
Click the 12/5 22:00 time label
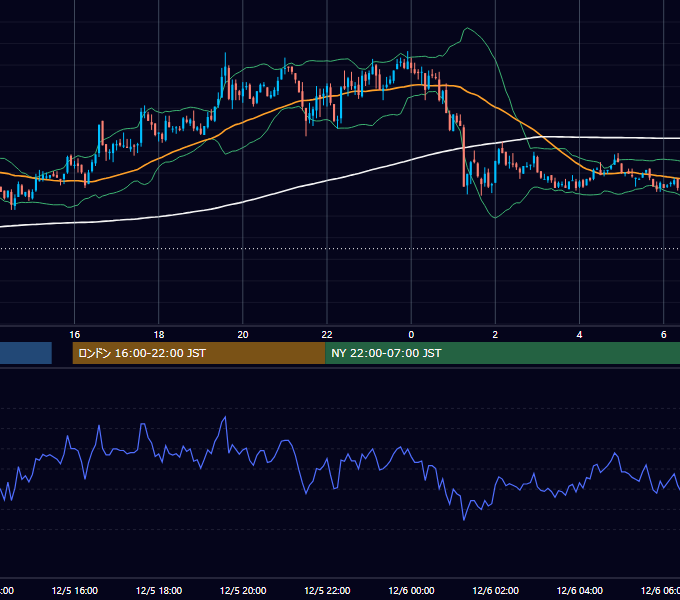pyautogui.click(x=327, y=590)
